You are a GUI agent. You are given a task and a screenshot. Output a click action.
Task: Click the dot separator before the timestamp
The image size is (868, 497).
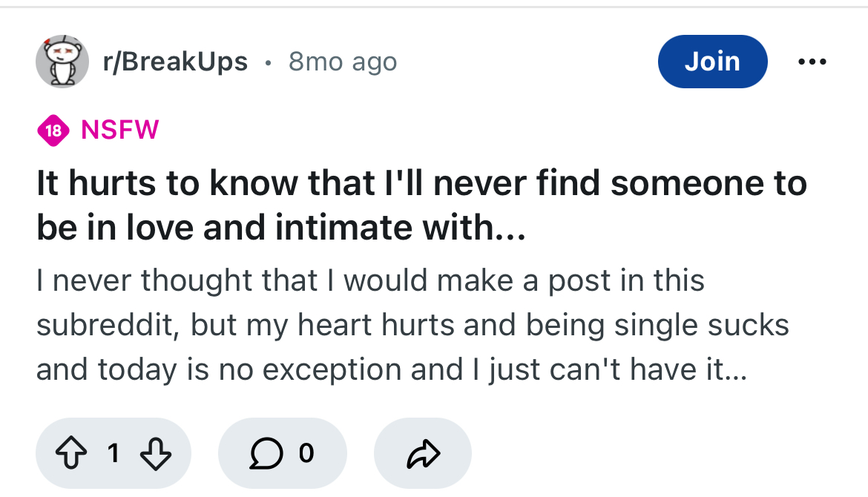click(268, 62)
